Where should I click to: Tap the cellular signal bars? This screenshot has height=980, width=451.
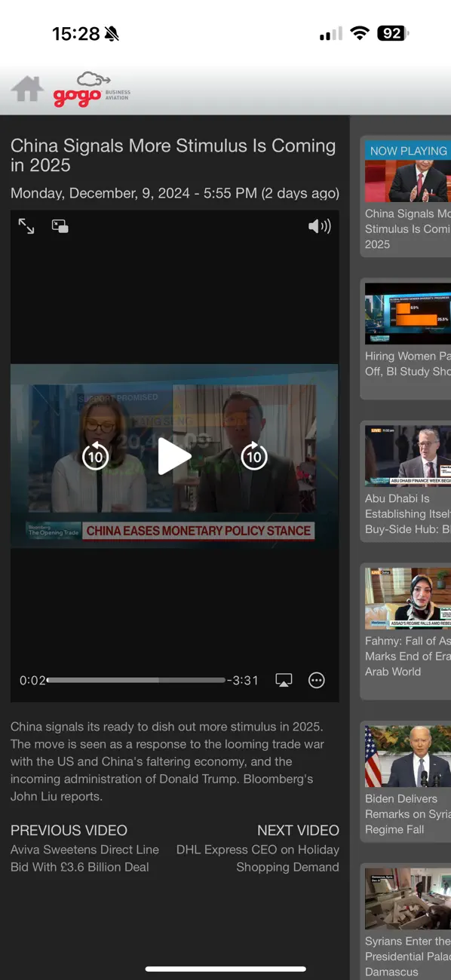point(330,34)
